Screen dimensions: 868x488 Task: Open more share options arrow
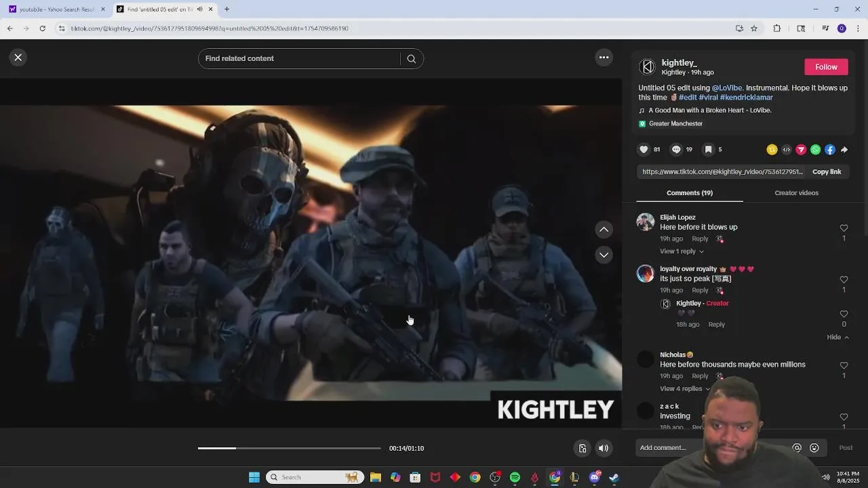tap(844, 150)
